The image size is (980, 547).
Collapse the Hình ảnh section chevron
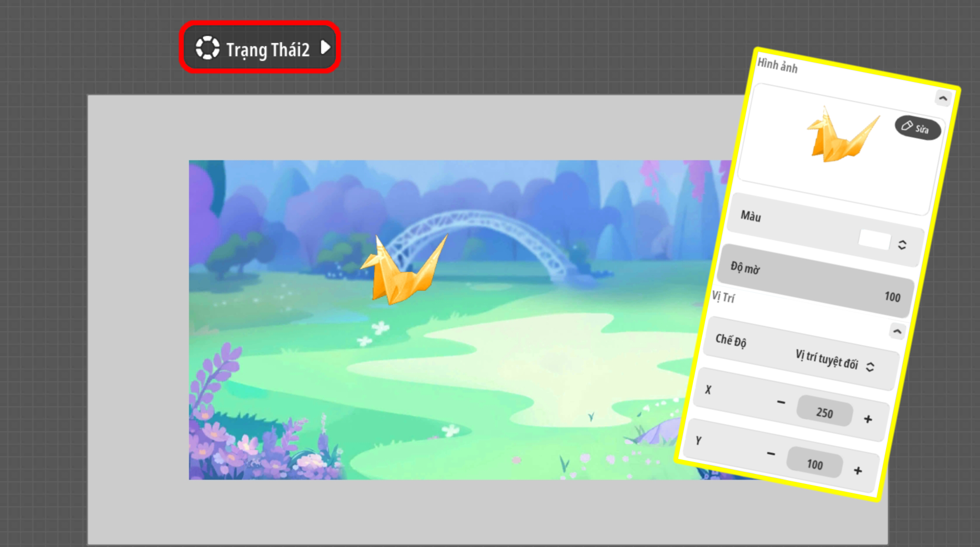pyautogui.click(x=942, y=98)
